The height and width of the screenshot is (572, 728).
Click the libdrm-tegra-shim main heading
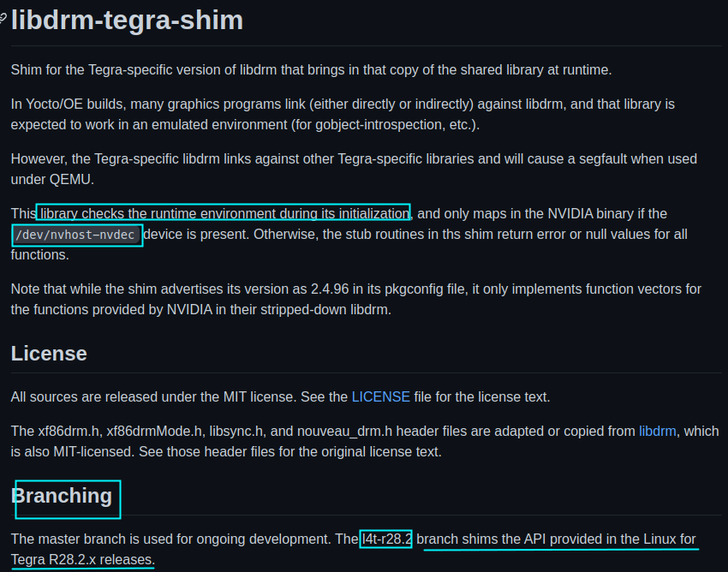[x=127, y=21]
